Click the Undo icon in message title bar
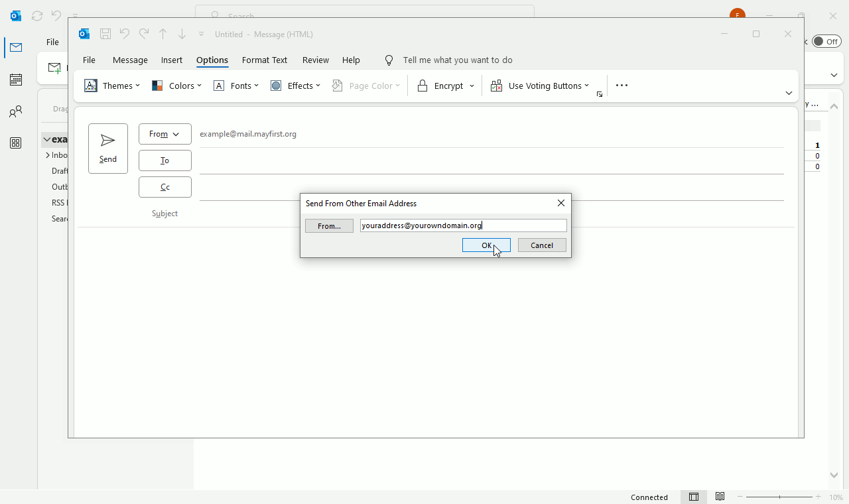 point(124,34)
